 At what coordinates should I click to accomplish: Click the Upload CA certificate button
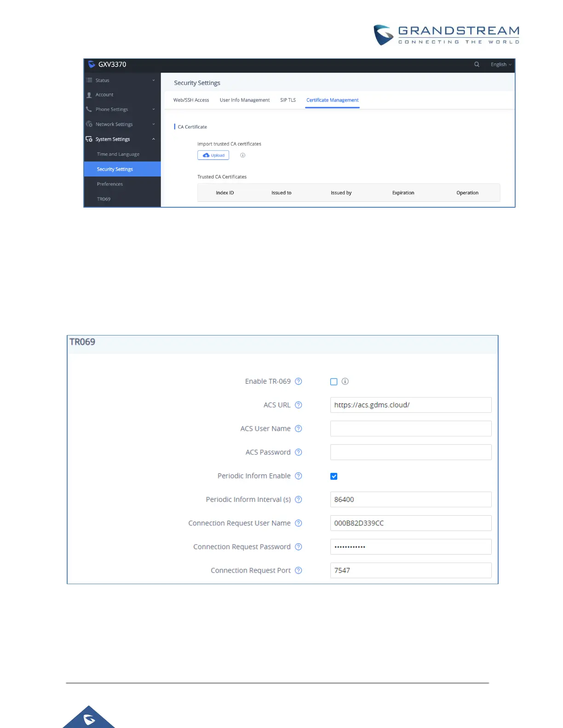213,155
